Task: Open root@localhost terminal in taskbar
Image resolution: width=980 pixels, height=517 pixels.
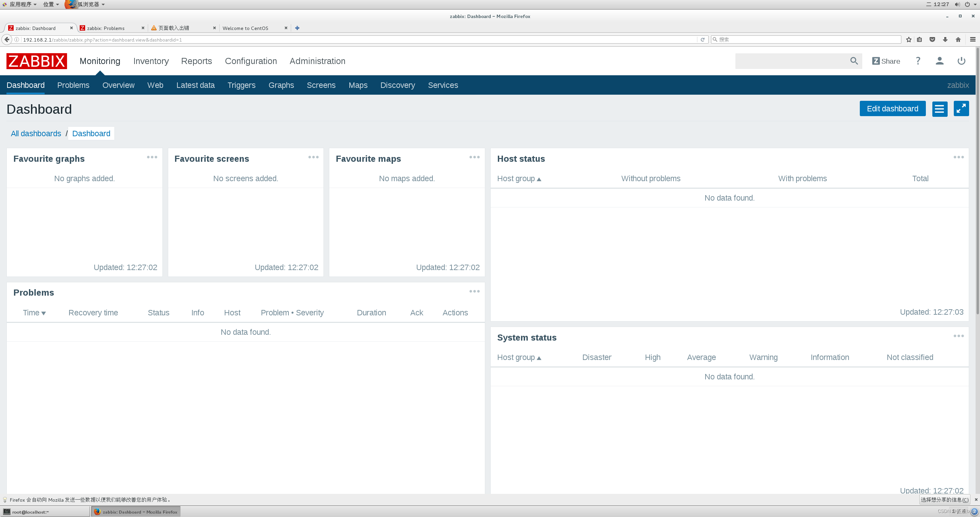Action: pos(45,512)
